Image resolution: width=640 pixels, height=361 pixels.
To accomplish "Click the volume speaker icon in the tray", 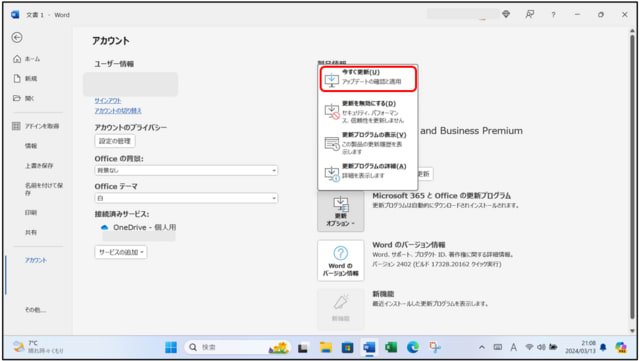I will [541, 347].
